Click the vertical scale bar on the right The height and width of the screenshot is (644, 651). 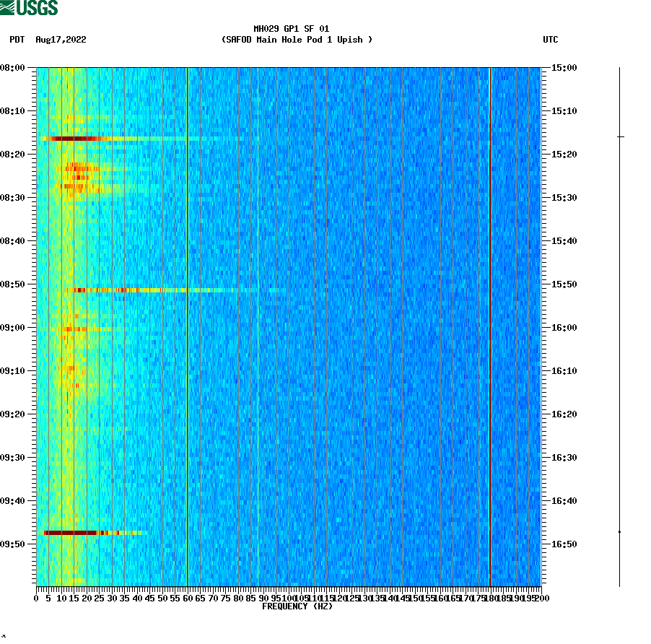(619, 325)
